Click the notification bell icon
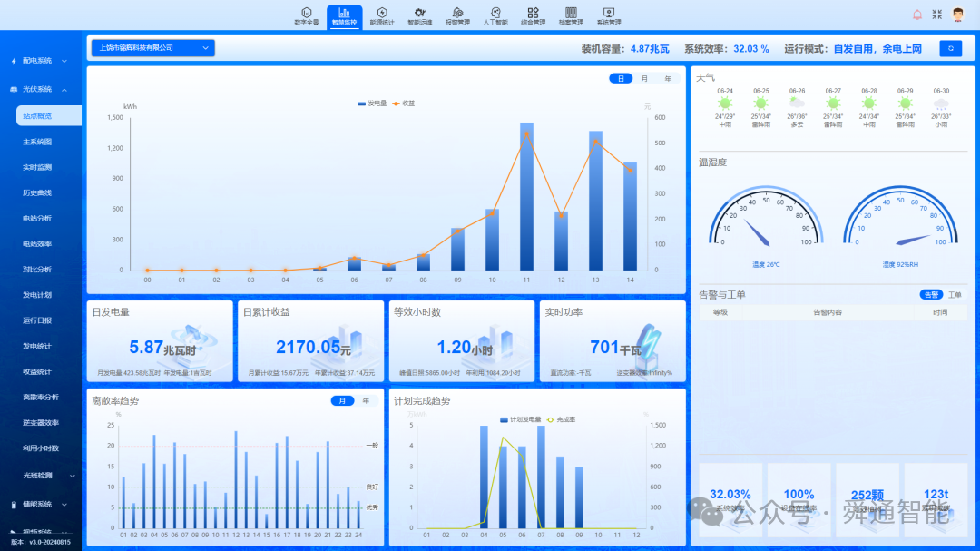This screenshot has width=980, height=551. 917,15
